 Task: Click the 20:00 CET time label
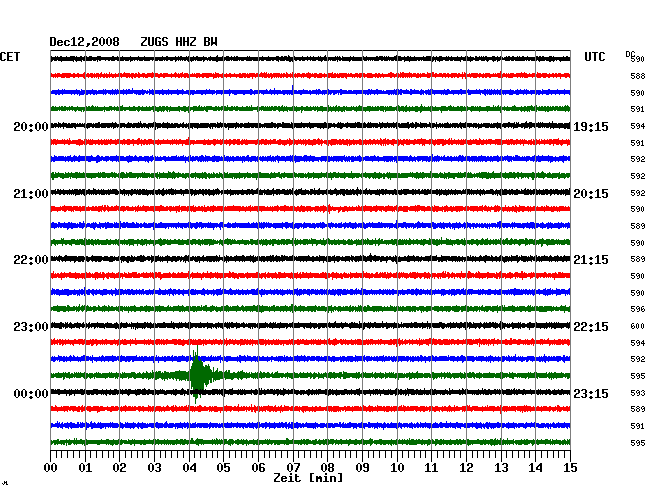point(31,126)
